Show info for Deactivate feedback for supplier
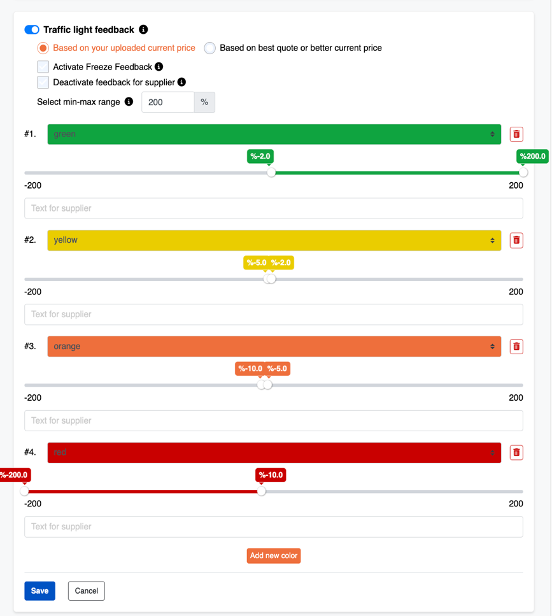The height and width of the screenshot is (616, 552). click(182, 82)
